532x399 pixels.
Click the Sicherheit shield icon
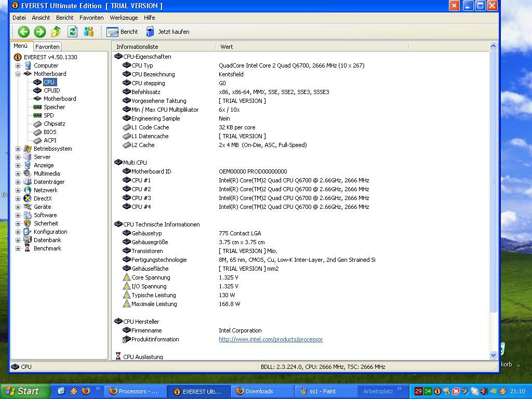point(28,223)
